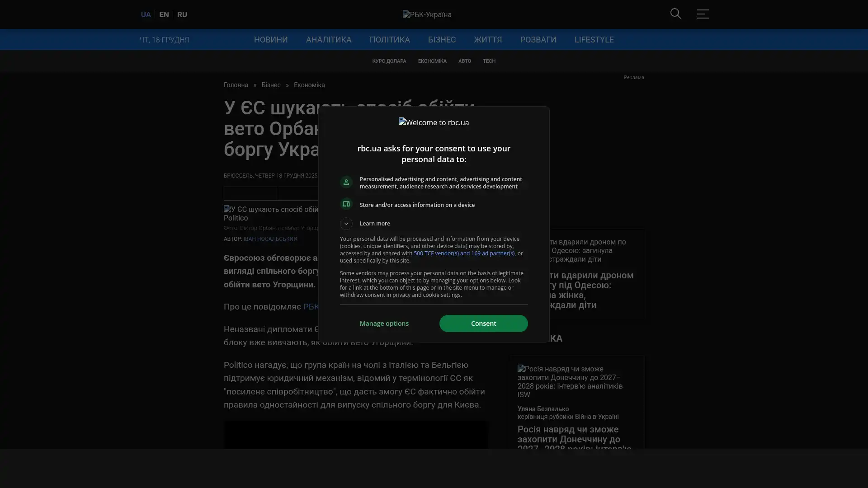Click the РБК-Україна header logo
This screenshot has height=488, width=868.
point(427,14)
